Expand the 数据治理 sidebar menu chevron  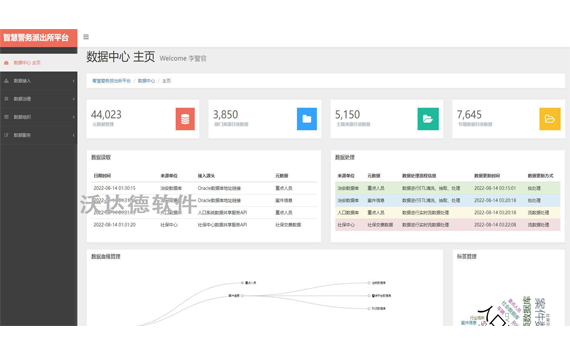click(73, 99)
